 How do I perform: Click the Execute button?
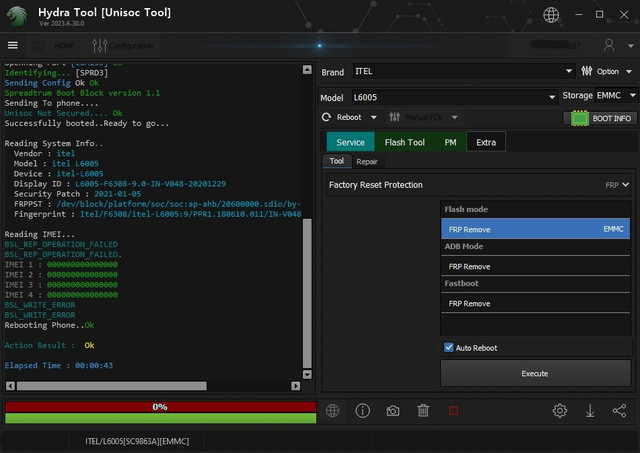click(535, 373)
